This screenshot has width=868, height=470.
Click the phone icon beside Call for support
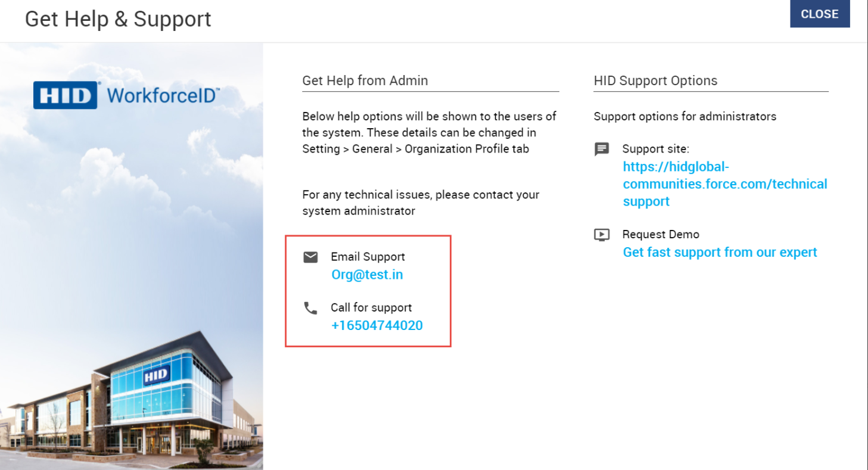(x=310, y=308)
